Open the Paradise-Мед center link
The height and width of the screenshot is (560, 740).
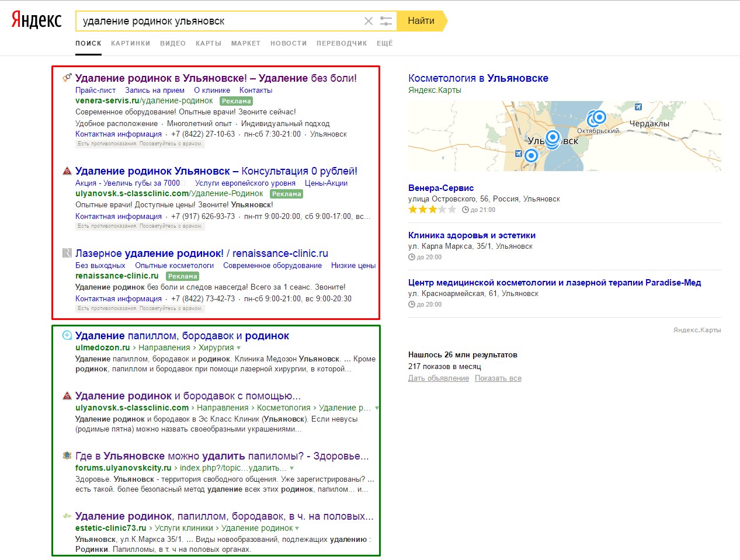[x=554, y=283]
